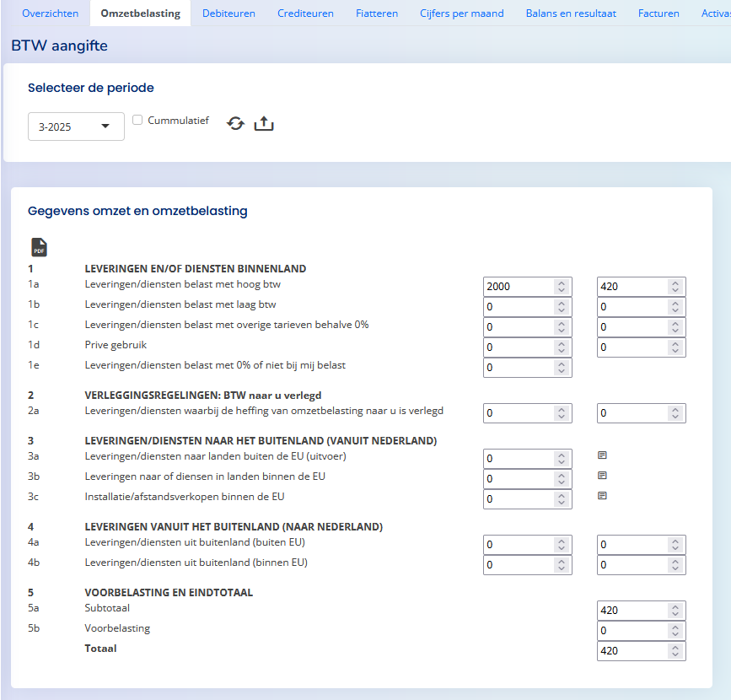731x700 pixels.
Task: Click the 2a verlegd turnover input field
Action: (x=527, y=413)
